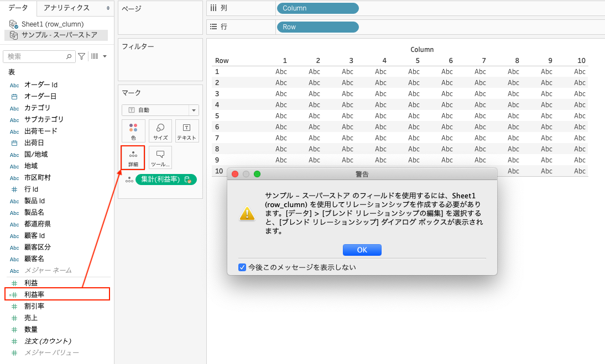
Task: Click the 検索 field search box
Action: coord(36,56)
